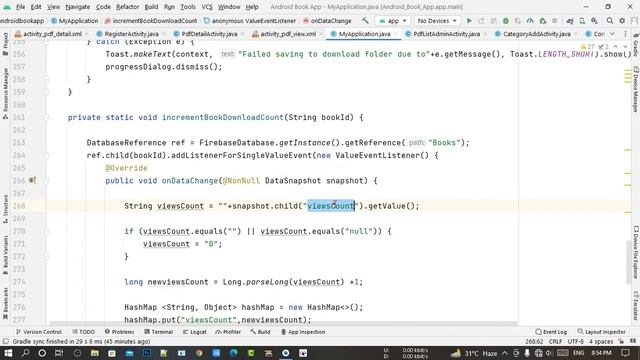Open the Build menu
The image size is (640, 360).
[151, 7]
